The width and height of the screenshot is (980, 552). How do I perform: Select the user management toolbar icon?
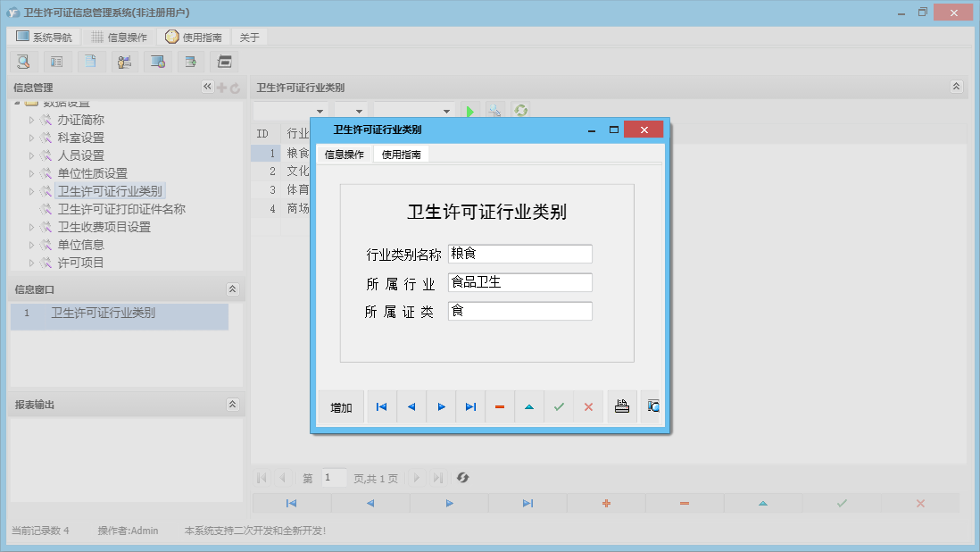(124, 62)
